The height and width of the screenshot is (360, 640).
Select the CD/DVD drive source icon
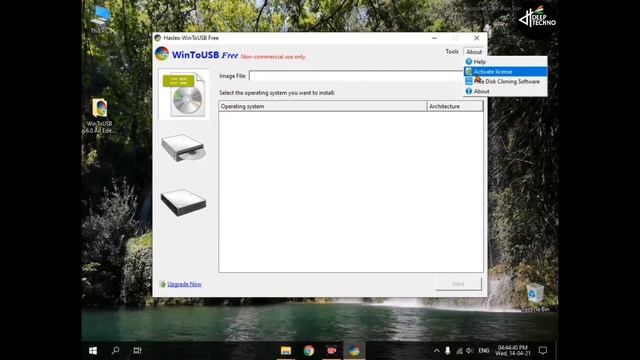click(183, 148)
